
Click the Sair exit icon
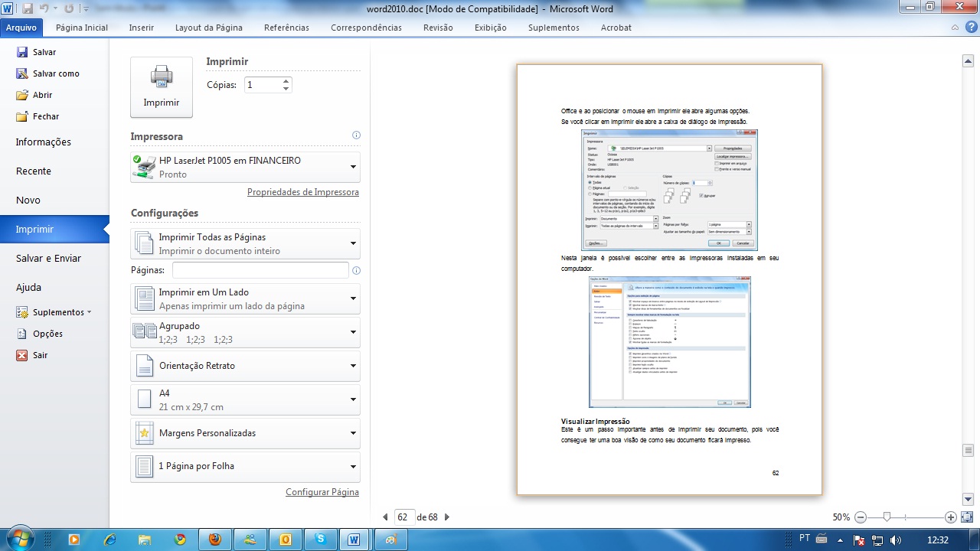coord(22,355)
